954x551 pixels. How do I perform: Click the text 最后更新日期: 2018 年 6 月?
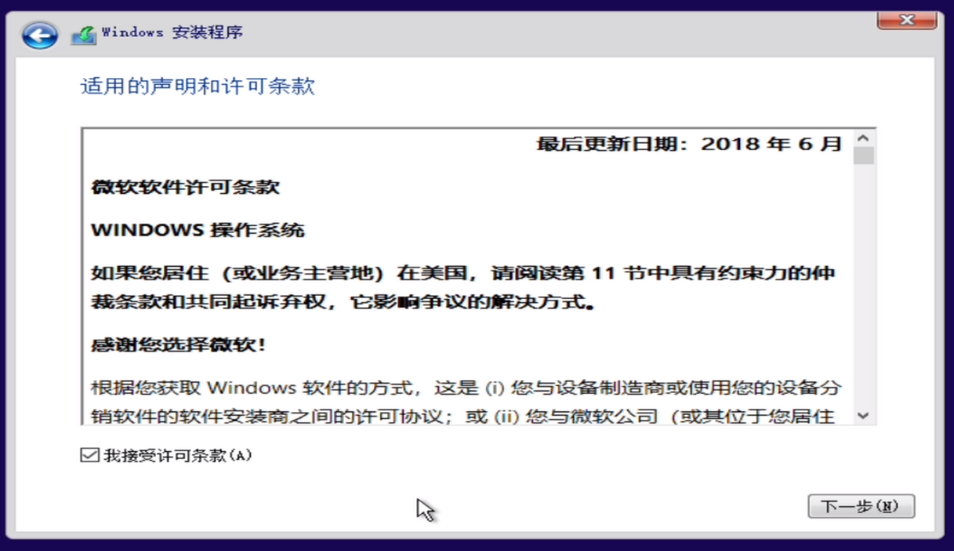689,144
